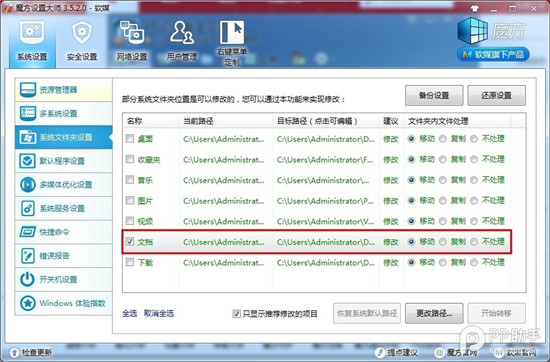Click the 开始转移 button

point(496,313)
